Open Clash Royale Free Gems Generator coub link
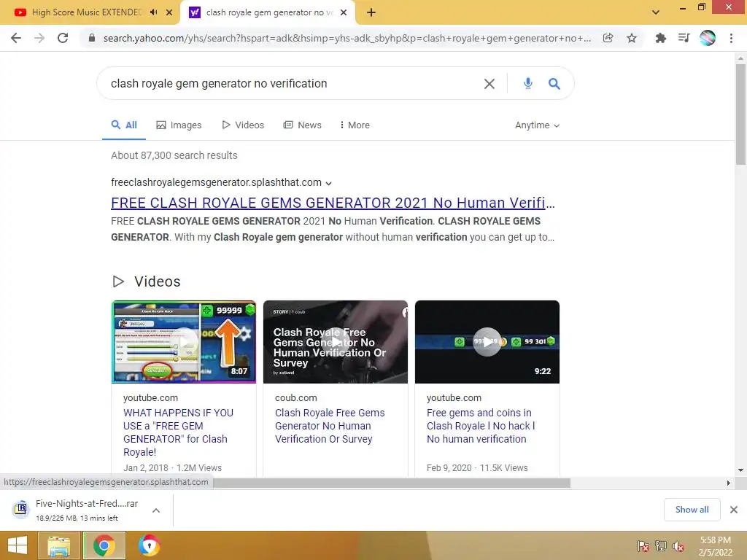This screenshot has width=747, height=560. (x=330, y=426)
